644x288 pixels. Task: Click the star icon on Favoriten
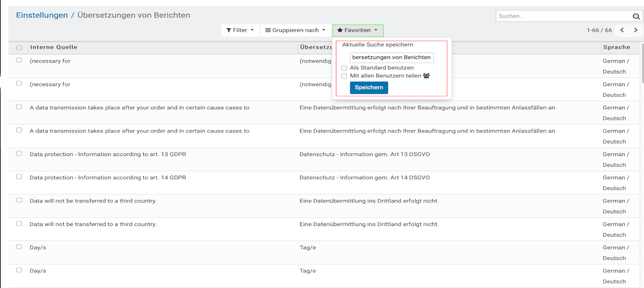340,30
